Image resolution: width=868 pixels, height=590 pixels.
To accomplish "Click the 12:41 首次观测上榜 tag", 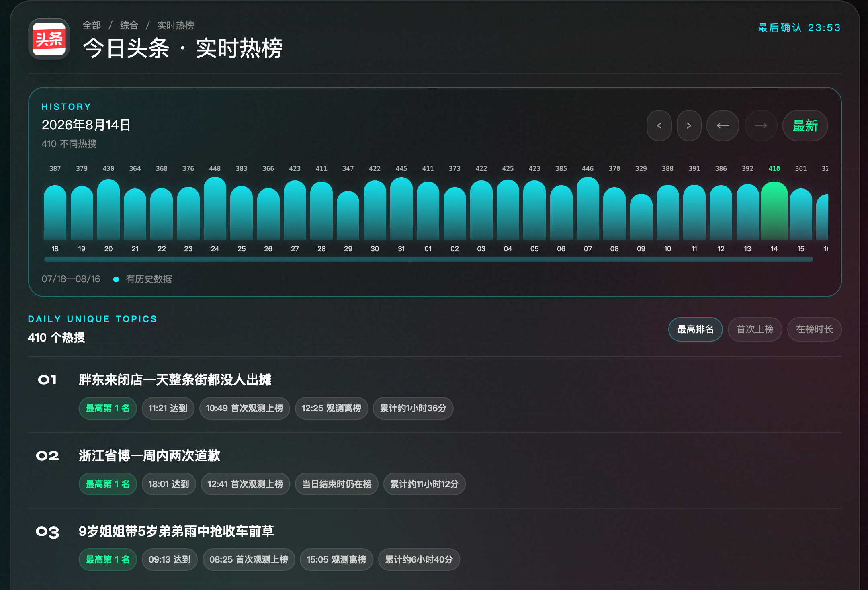I will (x=245, y=484).
